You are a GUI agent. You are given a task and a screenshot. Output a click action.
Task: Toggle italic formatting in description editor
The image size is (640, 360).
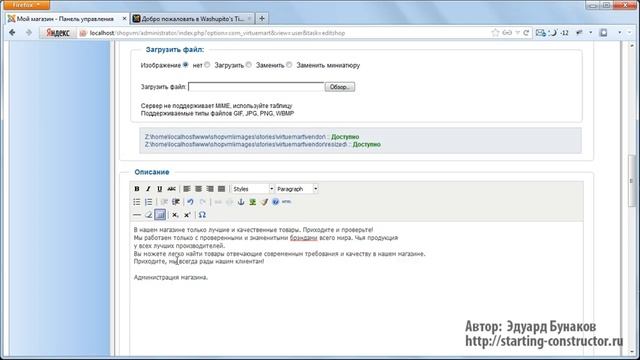point(148,189)
